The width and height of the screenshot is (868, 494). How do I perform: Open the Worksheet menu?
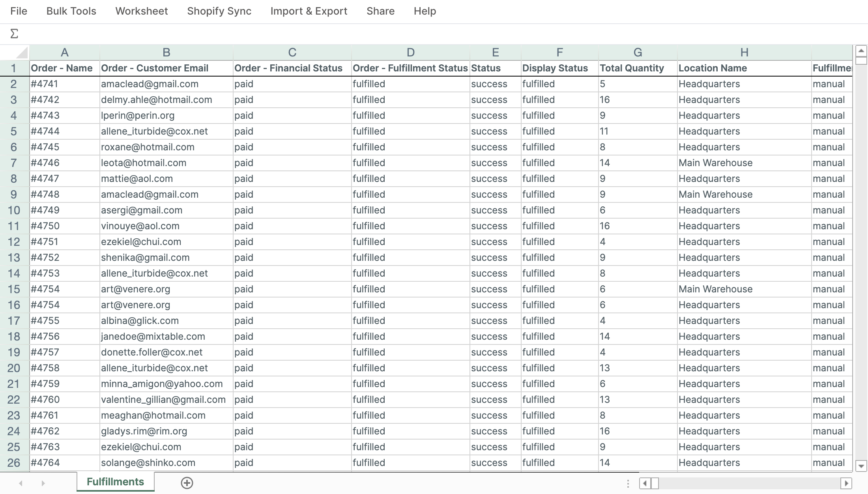point(142,11)
